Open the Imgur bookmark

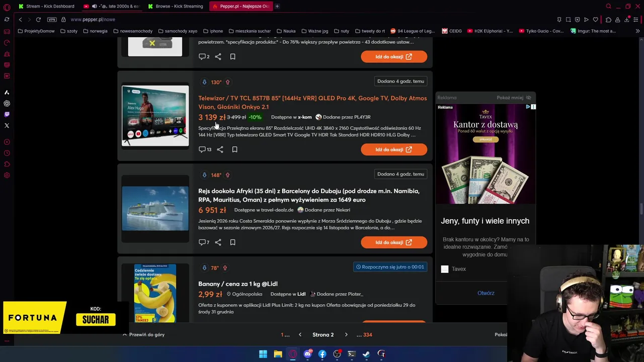pyautogui.click(x=593, y=31)
